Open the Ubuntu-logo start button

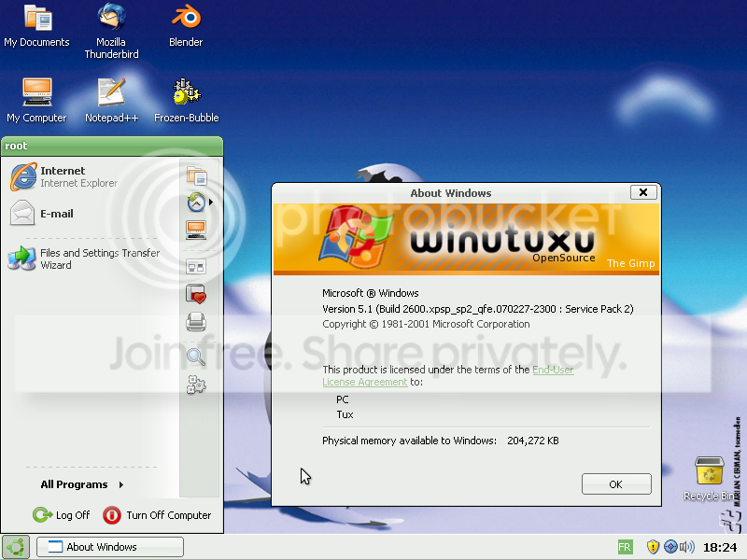click(16, 547)
